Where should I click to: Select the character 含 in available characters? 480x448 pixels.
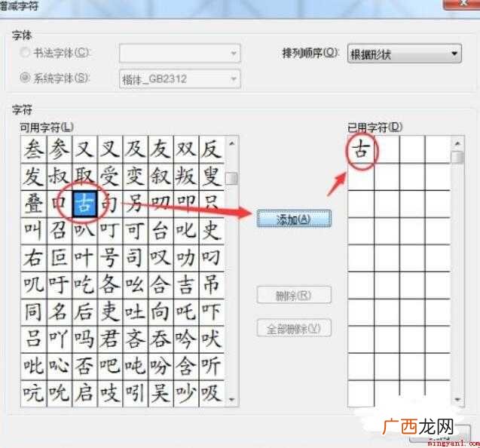tap(186, 367)
